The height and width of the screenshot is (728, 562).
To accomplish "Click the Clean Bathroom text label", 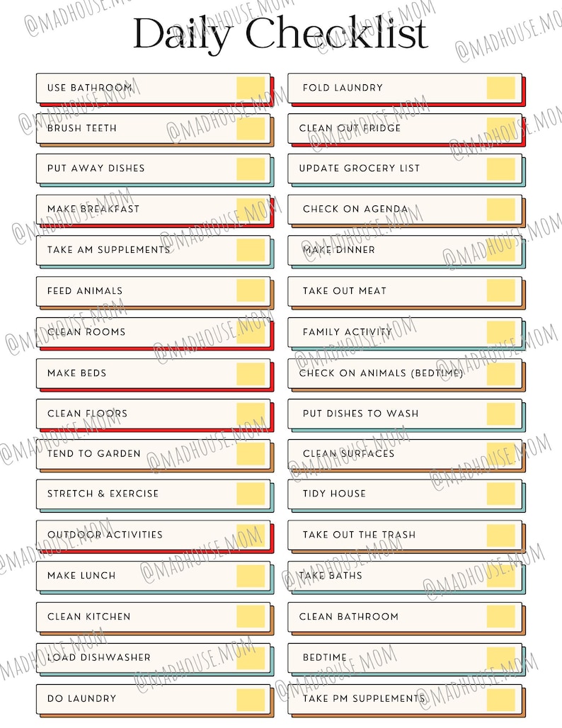I will (349, 617).
